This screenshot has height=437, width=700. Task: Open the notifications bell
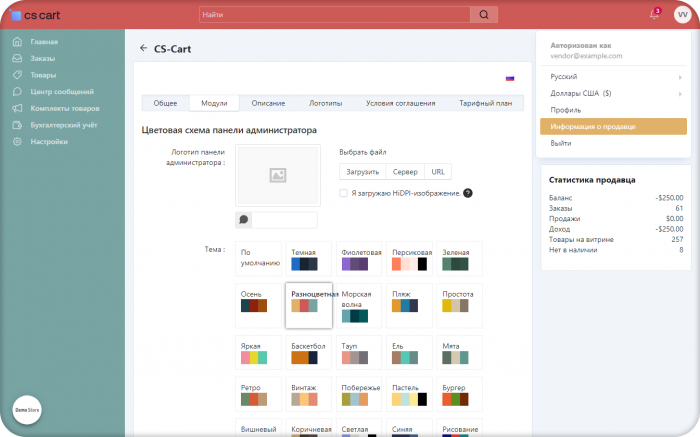[654, 14]
